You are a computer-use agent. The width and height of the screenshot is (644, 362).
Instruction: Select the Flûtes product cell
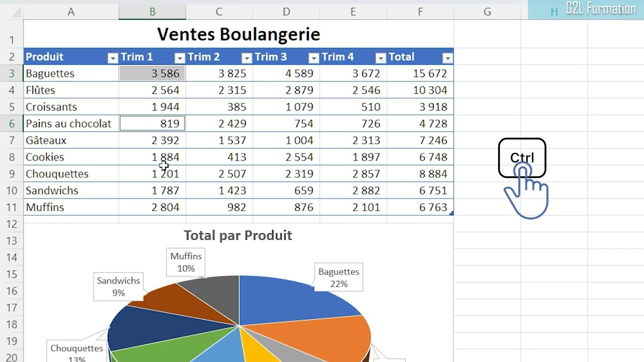[x=71, y=90]
